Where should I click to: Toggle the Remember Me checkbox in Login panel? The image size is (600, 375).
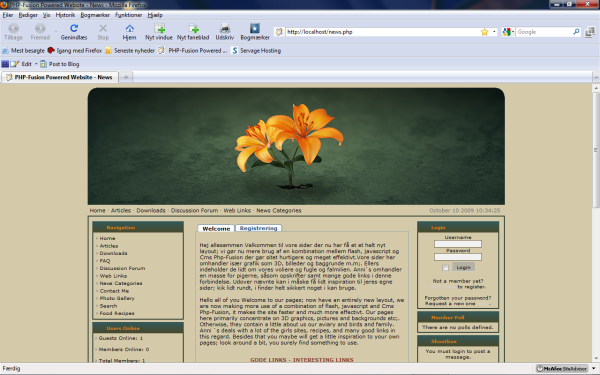[445, 267]
